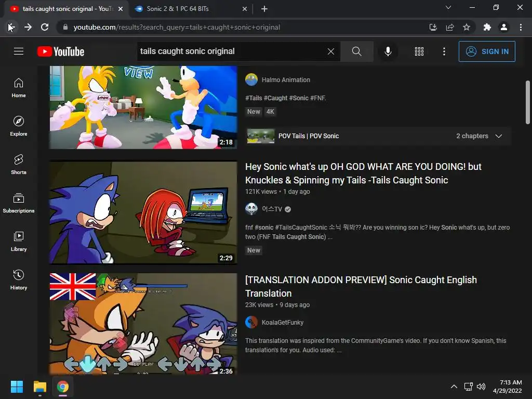532x399 pixels.
Task: Open the network tray icon
Action: (x=469, y=387)
